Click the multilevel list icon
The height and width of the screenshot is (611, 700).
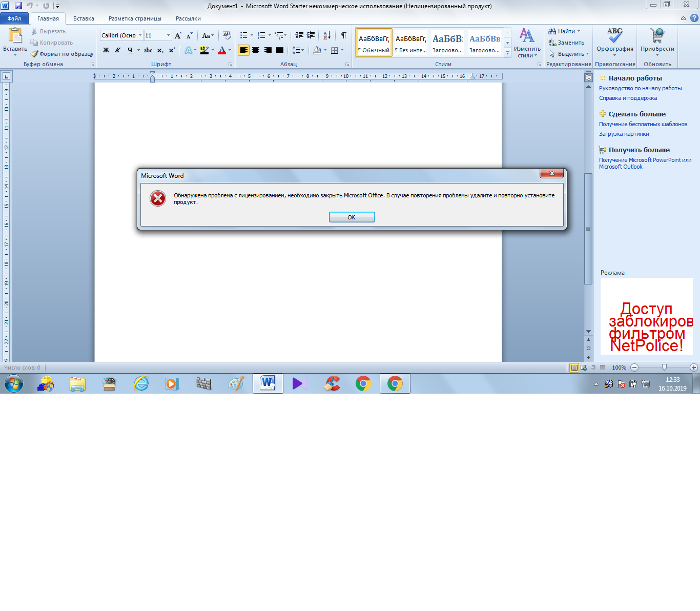pyautogui.click(x=279, y=35)
